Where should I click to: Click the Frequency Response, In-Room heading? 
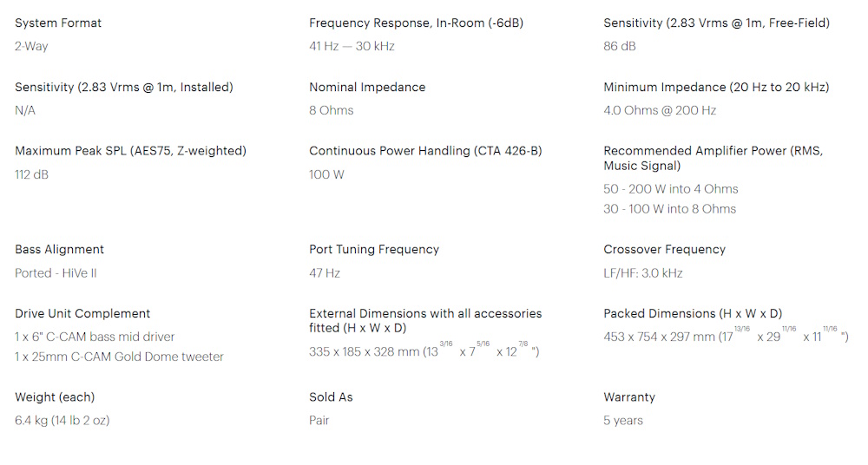tap(417, 23)
